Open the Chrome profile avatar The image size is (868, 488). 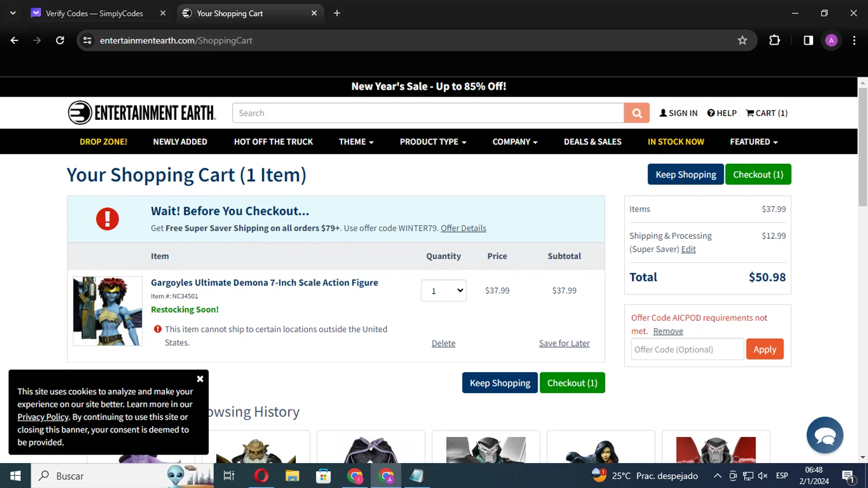click(832, 41)
